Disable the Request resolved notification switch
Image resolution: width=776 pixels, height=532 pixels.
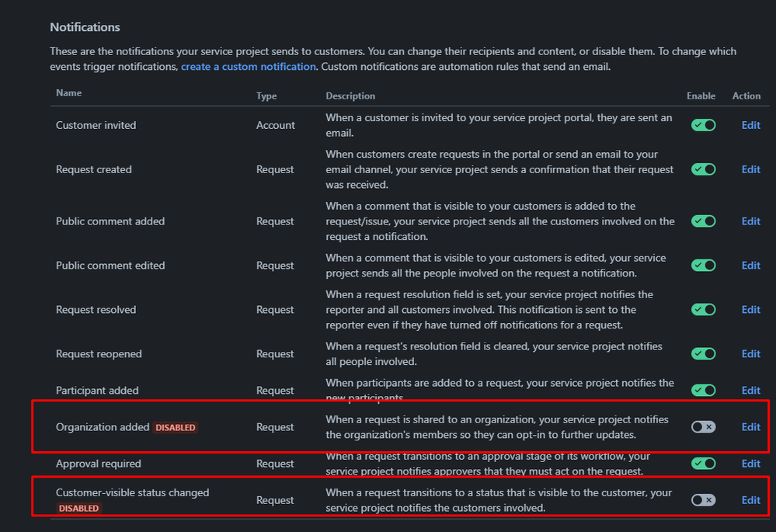pyautogui.click(x=702, y=309)
